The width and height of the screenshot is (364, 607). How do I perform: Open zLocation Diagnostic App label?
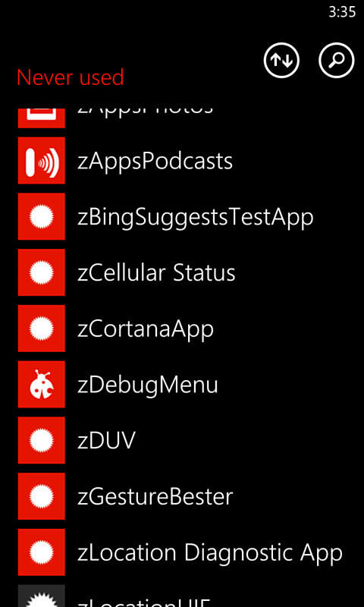click(210, 554)
